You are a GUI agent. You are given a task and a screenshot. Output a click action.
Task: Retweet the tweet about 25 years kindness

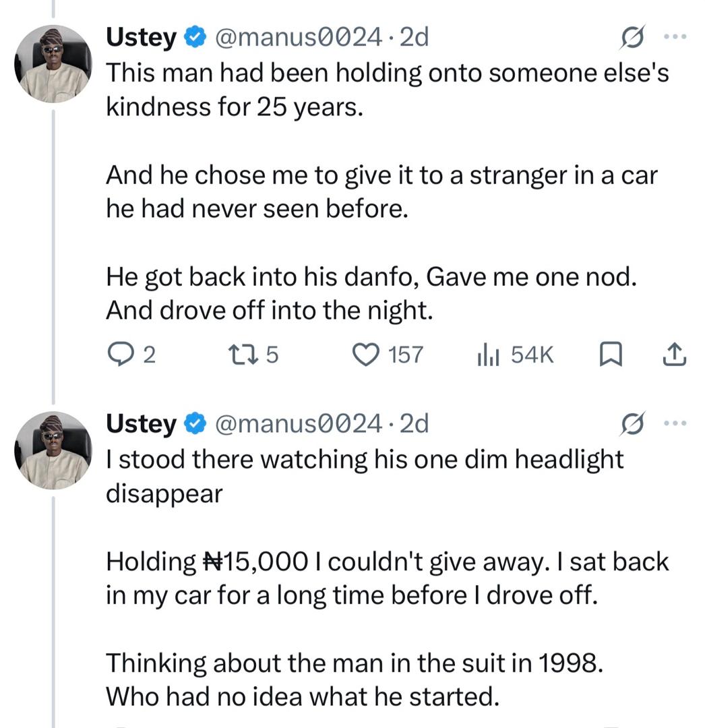tap(254, 355)
